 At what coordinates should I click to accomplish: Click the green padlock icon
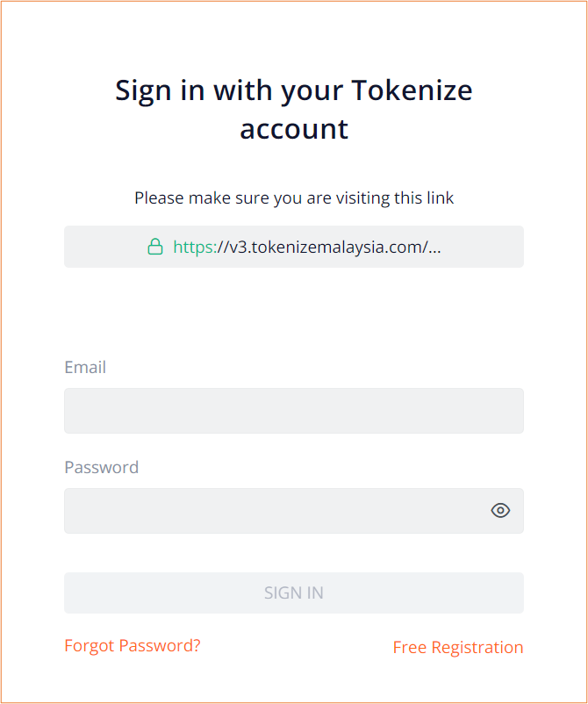tap(155, 247)
